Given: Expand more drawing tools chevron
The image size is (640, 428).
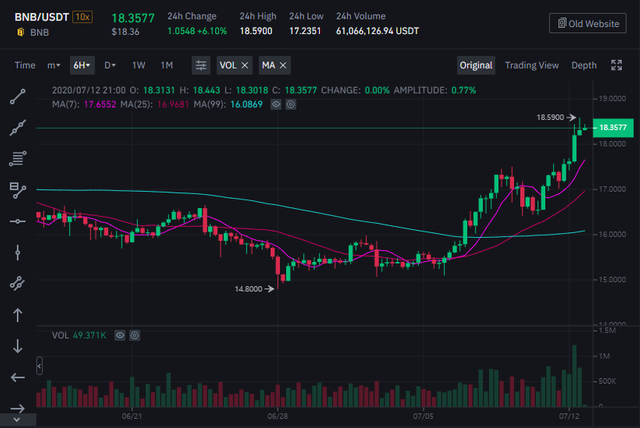Looking at the screenshot, I should (x=17, y=419).
